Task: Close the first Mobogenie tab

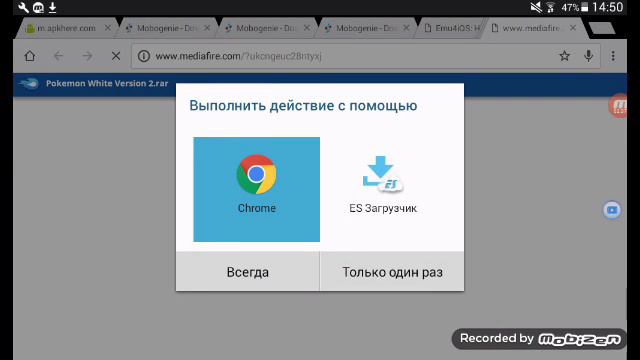Action: click(x=207, y=28)
